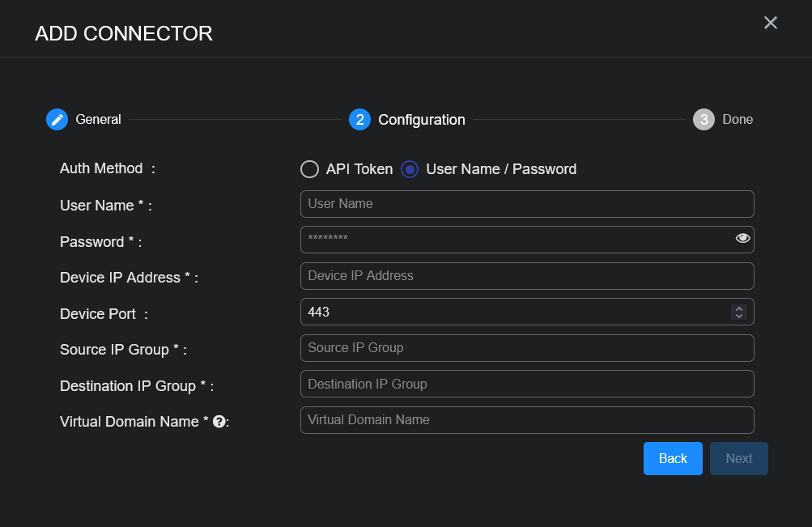Viewport: 812px width, 527px height.
Task: Select the API Token auth method
Action: point(309,169)
